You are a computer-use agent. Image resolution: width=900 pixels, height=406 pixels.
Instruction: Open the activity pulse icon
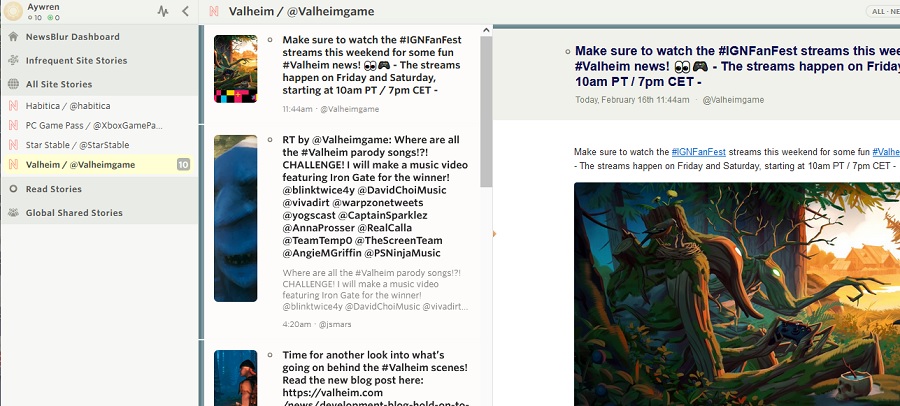(163, 11)
